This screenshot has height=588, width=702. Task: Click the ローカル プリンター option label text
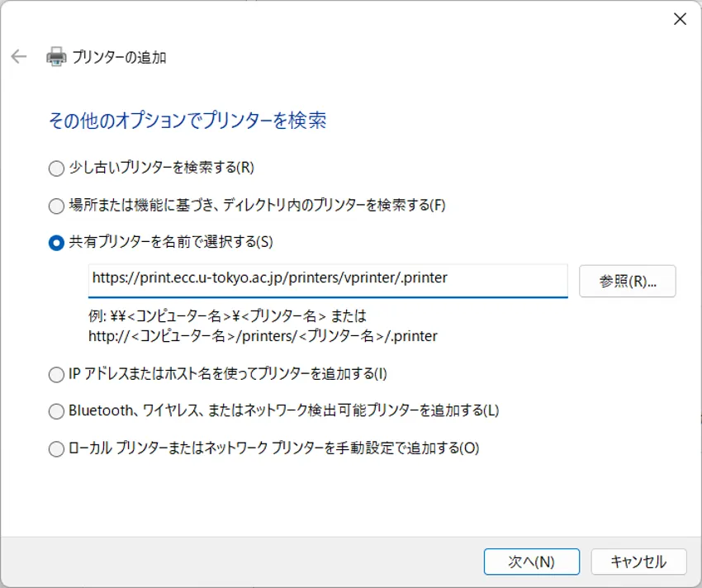coord(274,448)
